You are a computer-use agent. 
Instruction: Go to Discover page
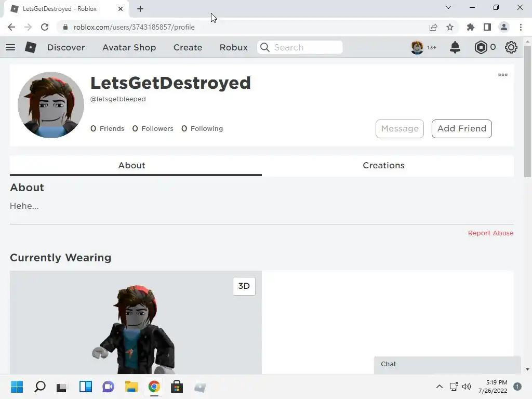pyautogui.click(x=66, y=47)
